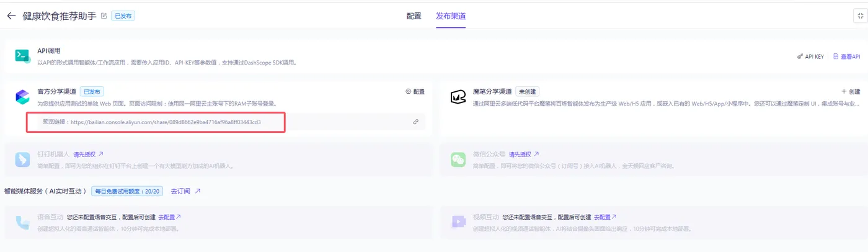Click the 未创建 badge on 魔笔分享渠道

pos(527,91)
